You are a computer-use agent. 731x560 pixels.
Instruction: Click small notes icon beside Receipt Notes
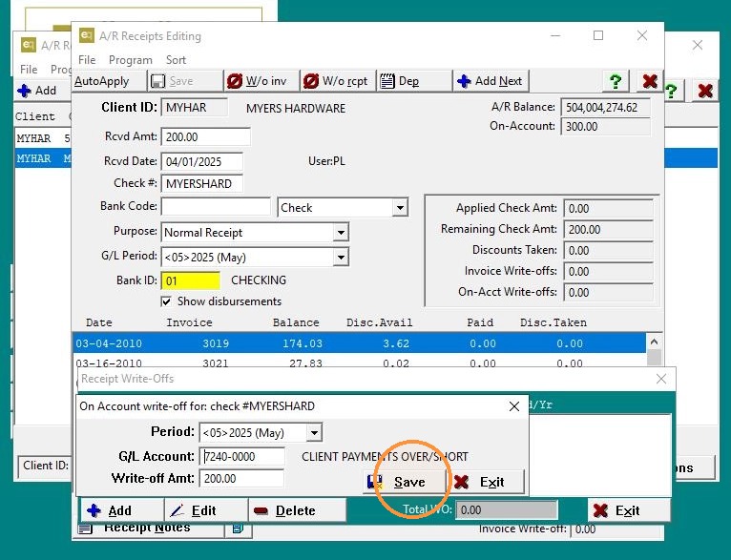239,529
